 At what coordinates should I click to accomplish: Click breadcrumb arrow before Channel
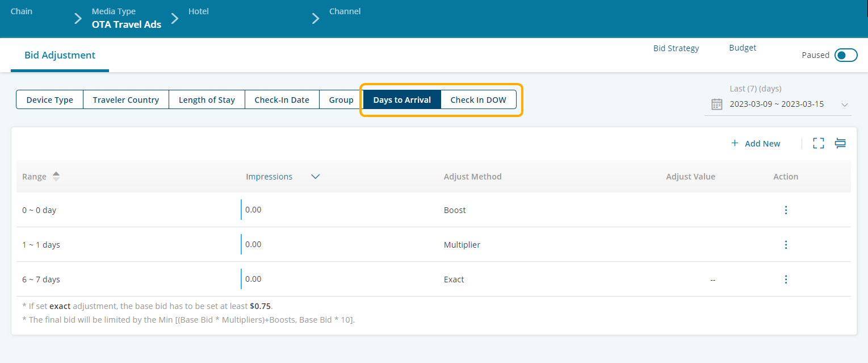pos(316,19)
